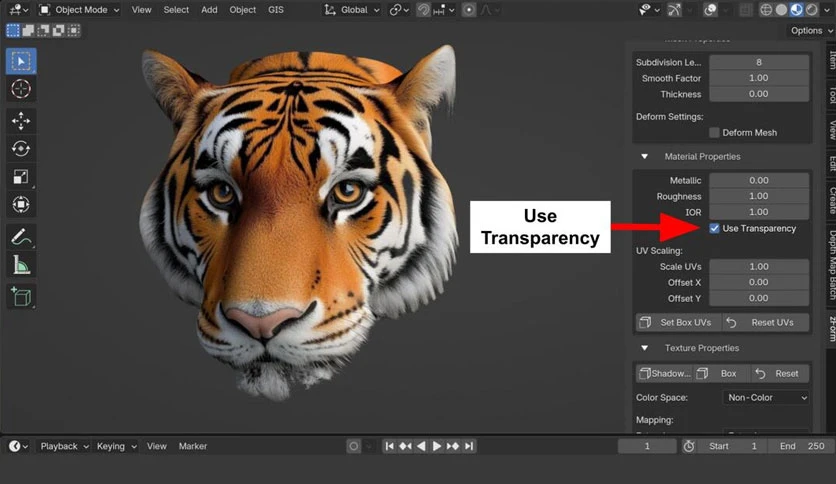Jump to previous keyframe
Screen dimensions: 836x484
tap(405, 446)
